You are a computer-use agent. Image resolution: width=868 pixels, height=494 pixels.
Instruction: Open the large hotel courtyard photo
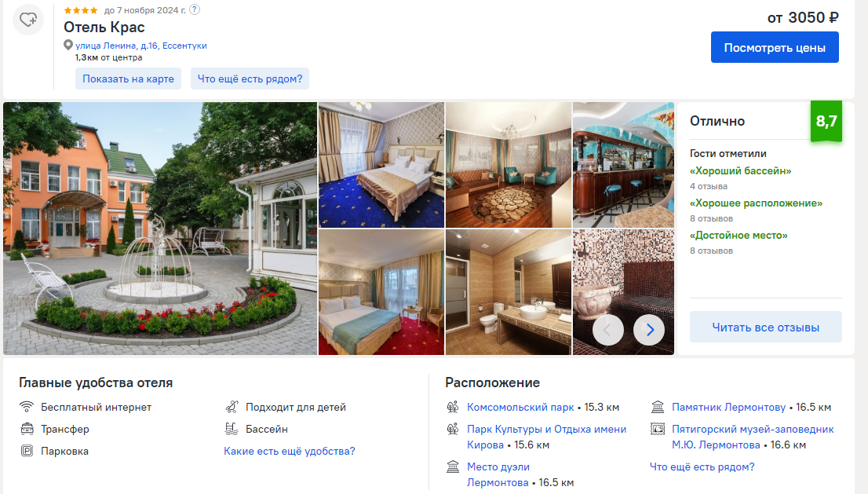click(160, 229)
